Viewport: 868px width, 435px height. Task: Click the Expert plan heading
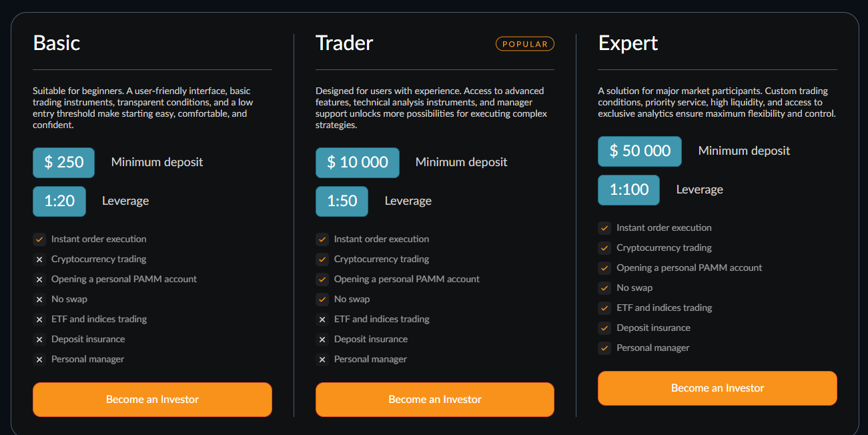click(x=628, y=43)
